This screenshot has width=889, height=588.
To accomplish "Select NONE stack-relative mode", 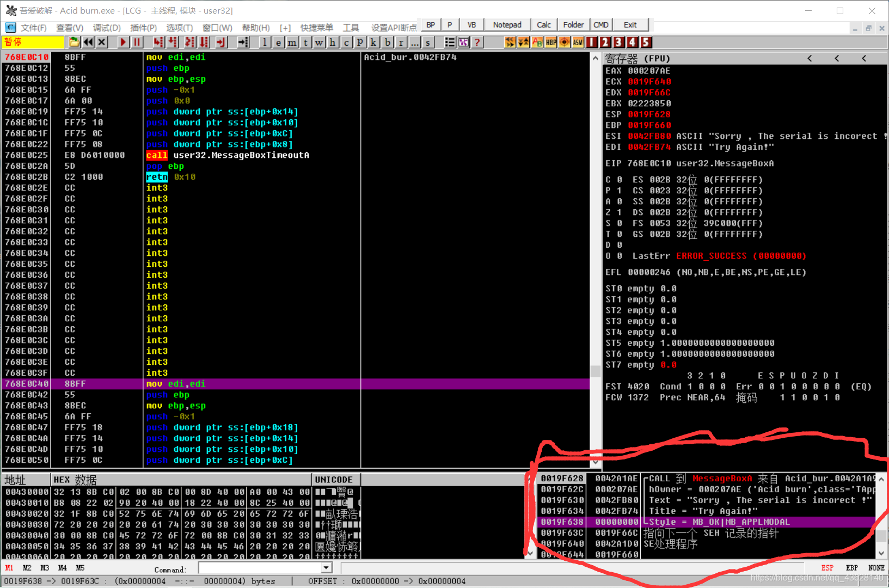I will point(876,568).
